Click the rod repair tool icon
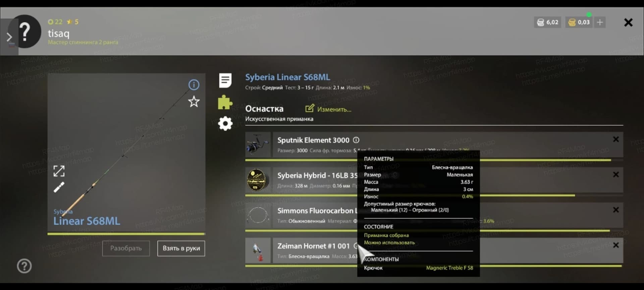Image resolution: width=644 pixels, height=290 pixels. click(x=59, y=187)
